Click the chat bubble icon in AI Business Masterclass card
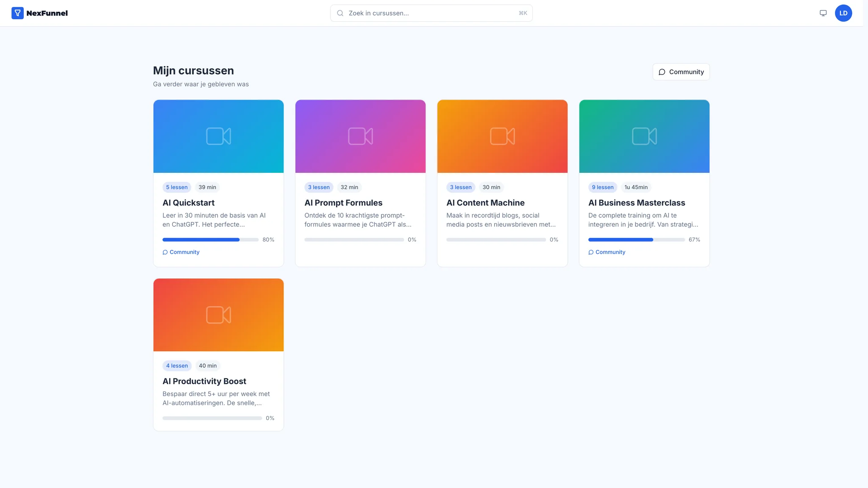This screenshot has height=488, width=868. [591, 252]
